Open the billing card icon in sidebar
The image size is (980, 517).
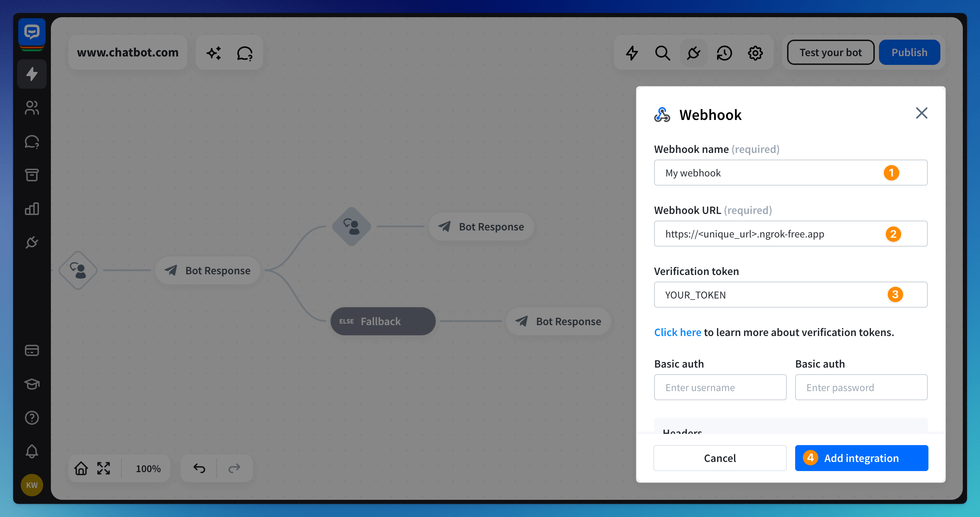(x=32, y=350)
